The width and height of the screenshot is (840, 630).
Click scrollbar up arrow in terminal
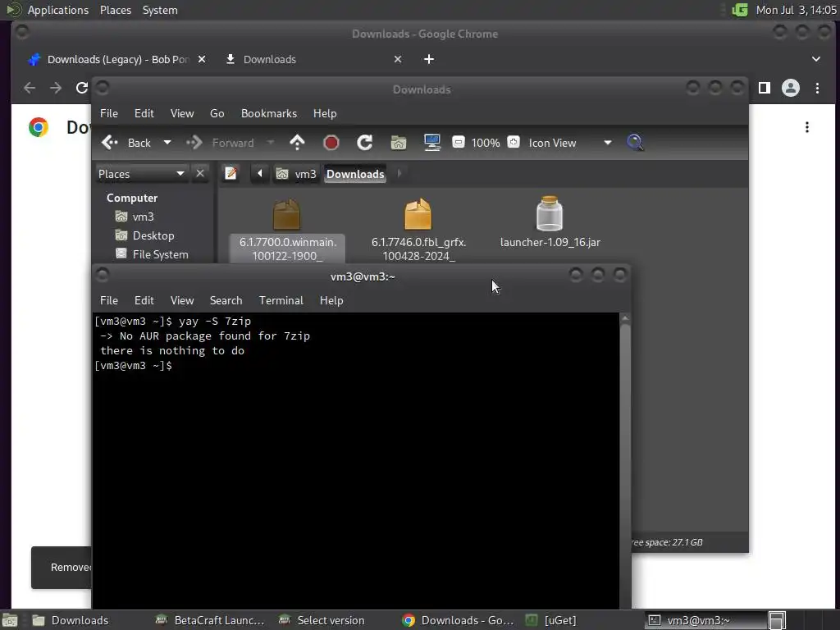click(x=624, y=317)
